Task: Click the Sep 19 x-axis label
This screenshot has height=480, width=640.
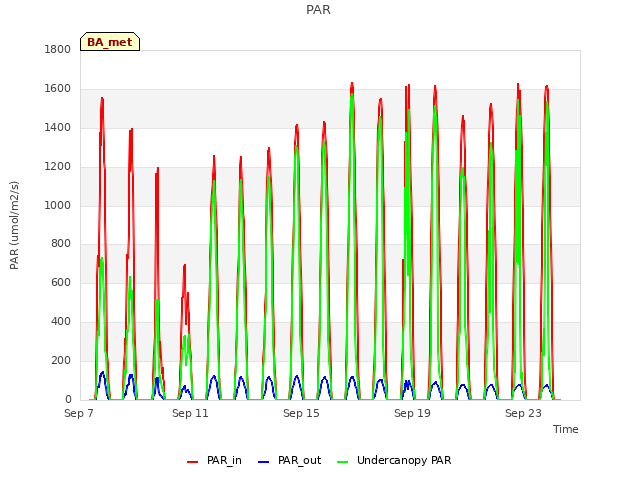Action: (x=412, y=413)
